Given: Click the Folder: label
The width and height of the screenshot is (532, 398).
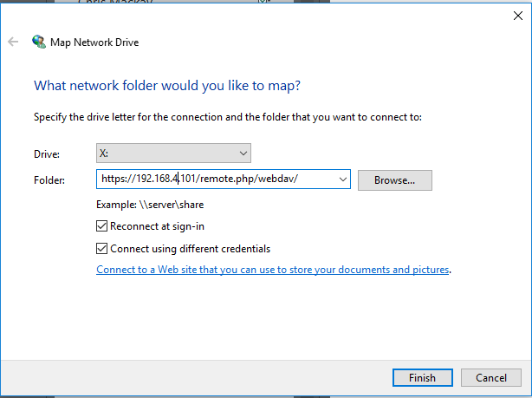Looking at the screenshot, I should click(x=49, y=180).
